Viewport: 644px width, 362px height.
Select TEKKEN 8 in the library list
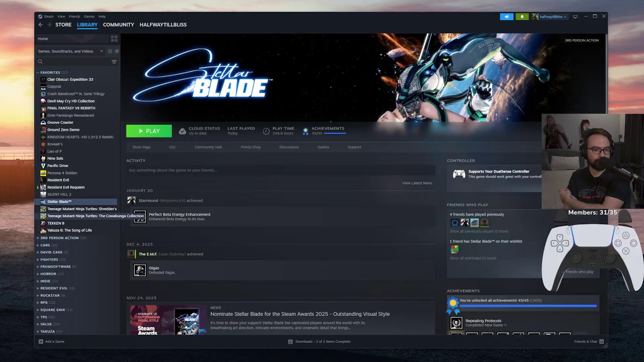(x=55, y=223)
